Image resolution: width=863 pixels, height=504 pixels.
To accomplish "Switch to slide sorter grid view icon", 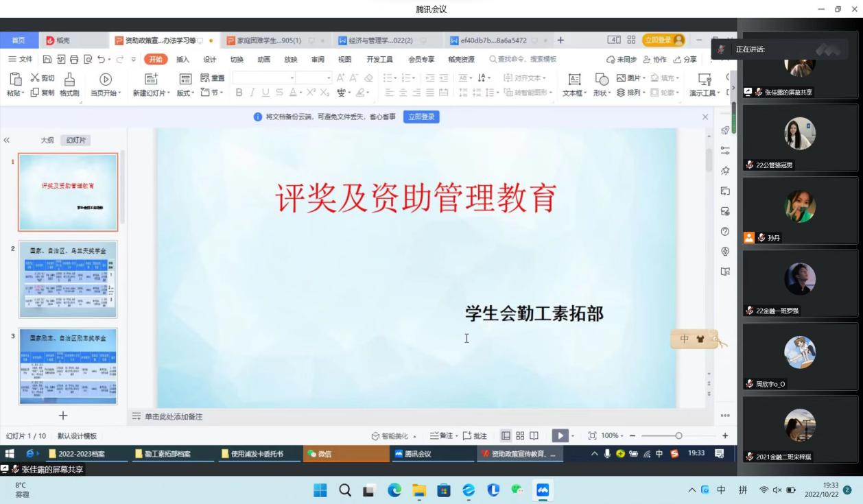I will [520, 435].
